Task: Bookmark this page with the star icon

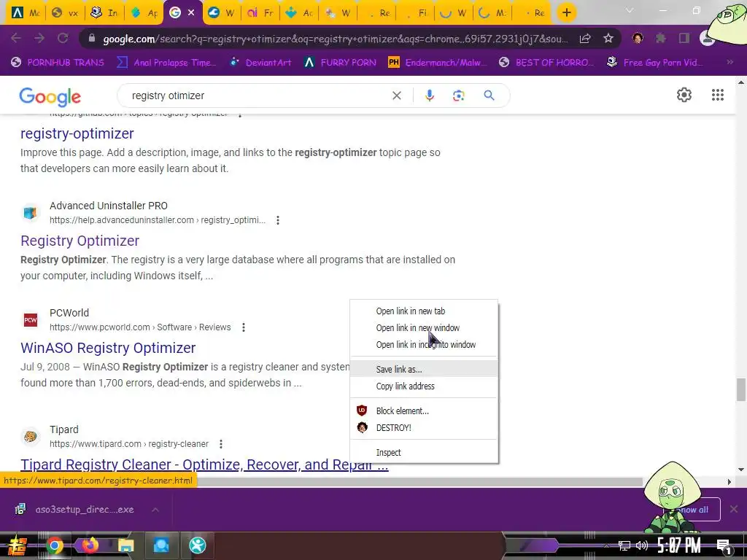Action: click(x=608, y=39)
